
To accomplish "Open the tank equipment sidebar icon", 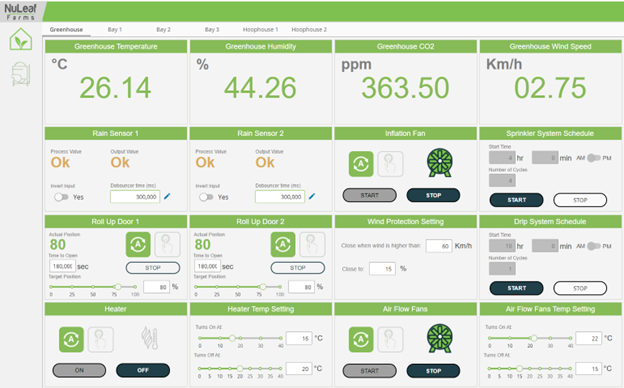I will coord(21,74).
